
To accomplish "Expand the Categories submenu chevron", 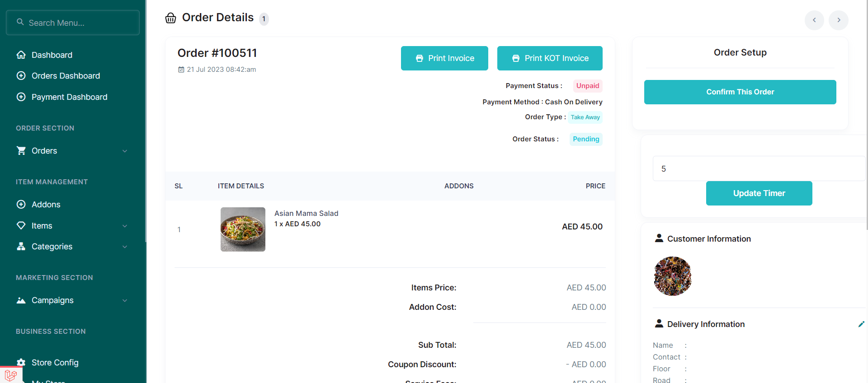I will pos(125,247).
